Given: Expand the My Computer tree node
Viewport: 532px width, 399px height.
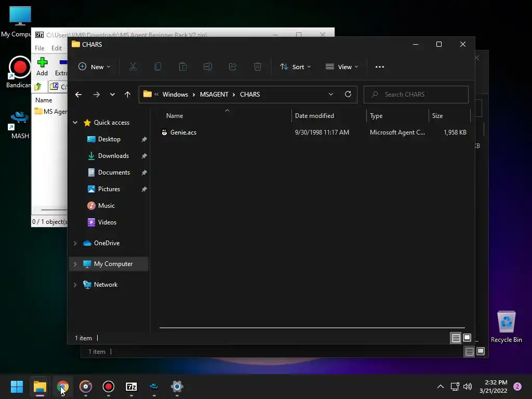Looking at the screenshot, I should [x=75, y=264].
